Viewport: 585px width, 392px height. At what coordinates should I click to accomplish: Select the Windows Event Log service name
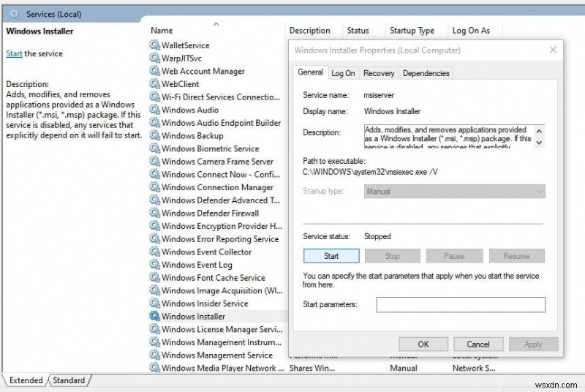(197, 265)
